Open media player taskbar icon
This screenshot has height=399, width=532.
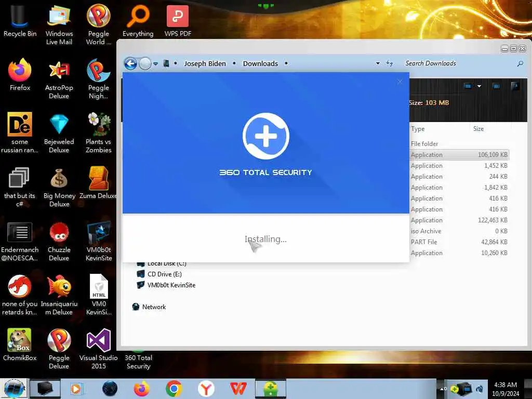click(76, 389)
